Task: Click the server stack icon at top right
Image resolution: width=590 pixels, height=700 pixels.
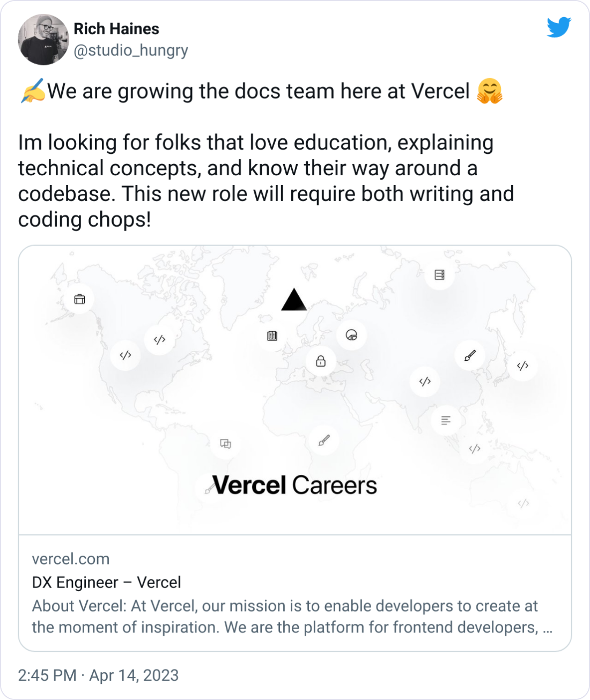Action: coord(440,274)
